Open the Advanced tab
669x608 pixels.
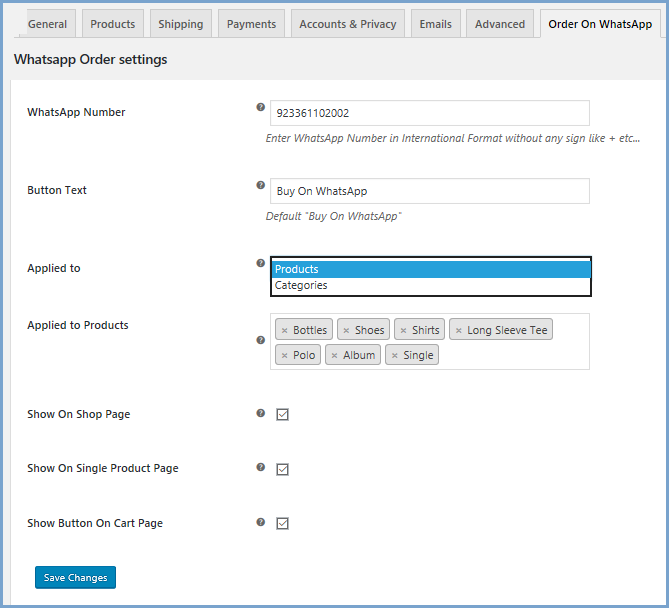pyautogui.click(x=500, y=24)
